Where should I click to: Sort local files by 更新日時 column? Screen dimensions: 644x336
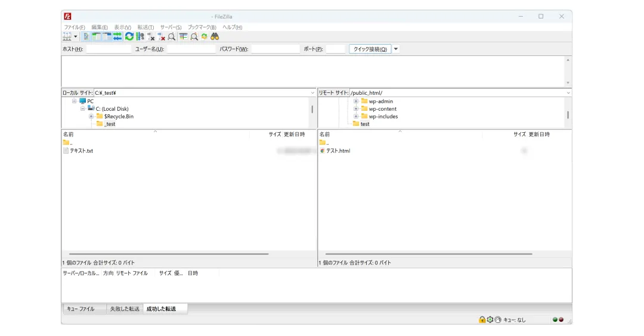(295, 134)
